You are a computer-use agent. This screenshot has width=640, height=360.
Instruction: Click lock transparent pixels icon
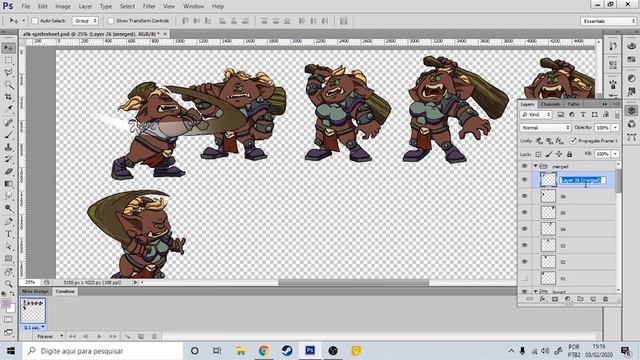coord(538,154)
